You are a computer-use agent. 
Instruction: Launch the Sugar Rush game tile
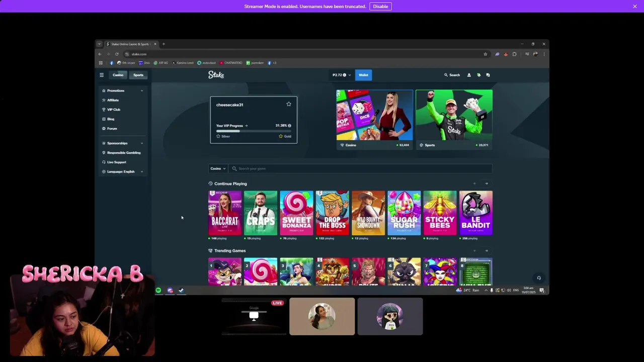coord(404,213)
